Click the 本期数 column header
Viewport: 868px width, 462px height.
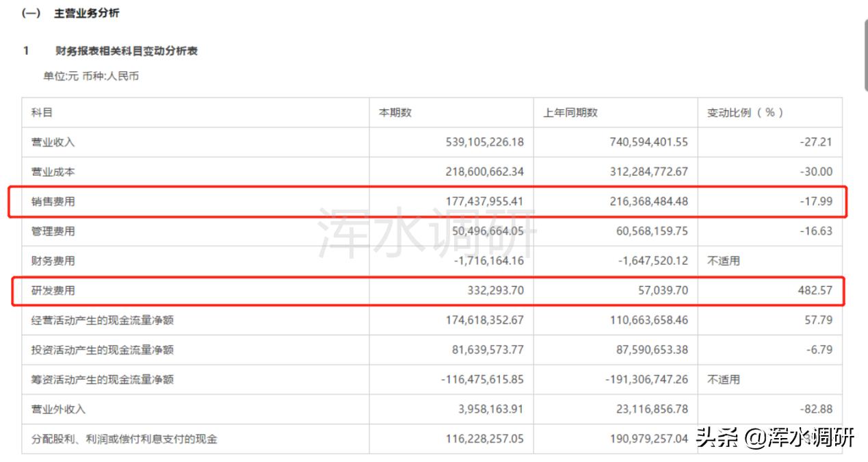coord(395,113)
